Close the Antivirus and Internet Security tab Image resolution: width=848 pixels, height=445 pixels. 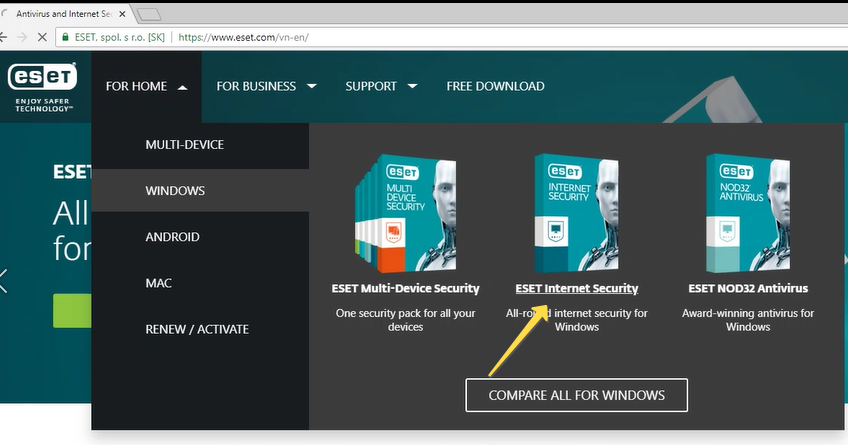(x=122, y=14)
